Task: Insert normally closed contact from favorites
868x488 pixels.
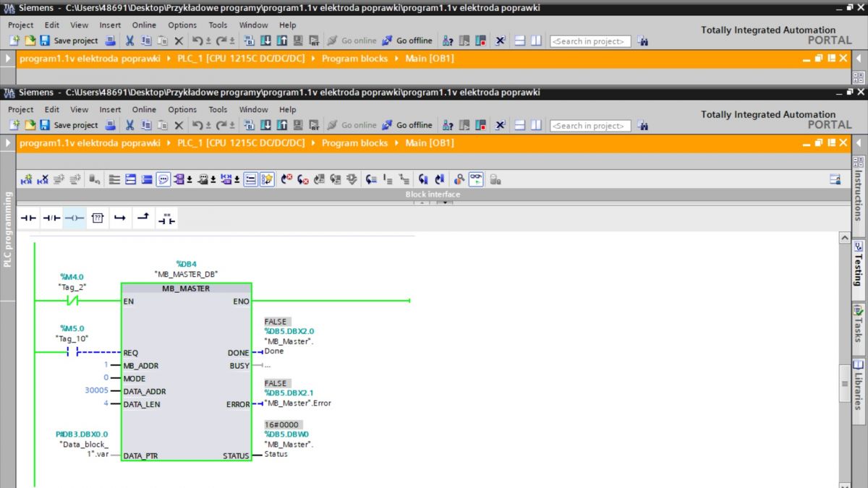Action: 51,218
